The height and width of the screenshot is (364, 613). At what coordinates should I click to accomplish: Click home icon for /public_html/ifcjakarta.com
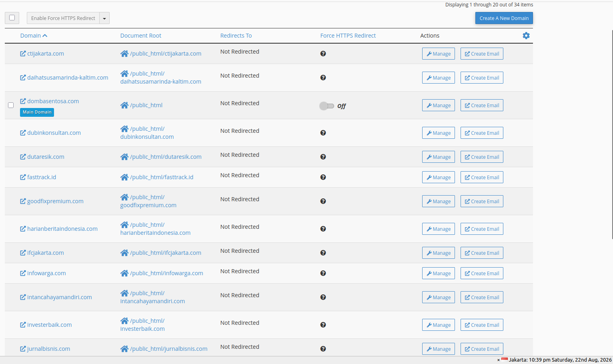pyautogui.click(x=124, y=253)
